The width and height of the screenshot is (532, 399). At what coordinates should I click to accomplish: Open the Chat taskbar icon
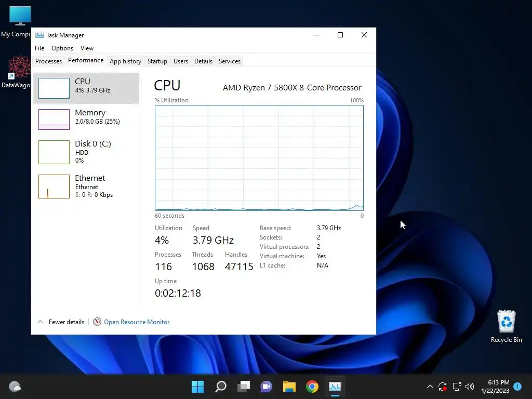click(267, 387)
